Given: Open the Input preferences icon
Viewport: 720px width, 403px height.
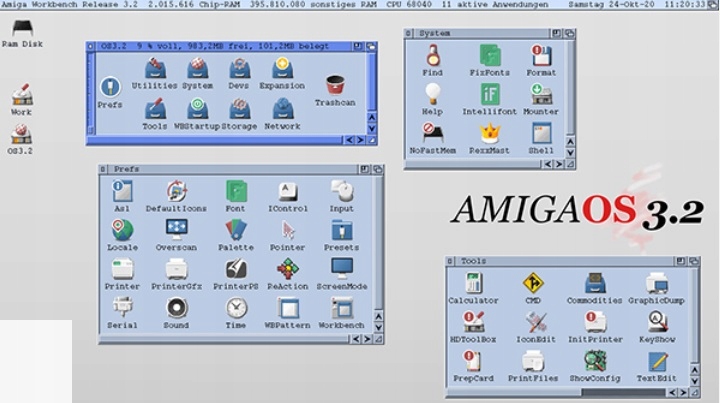Looking at the screenshot, I should coord(342,191).
